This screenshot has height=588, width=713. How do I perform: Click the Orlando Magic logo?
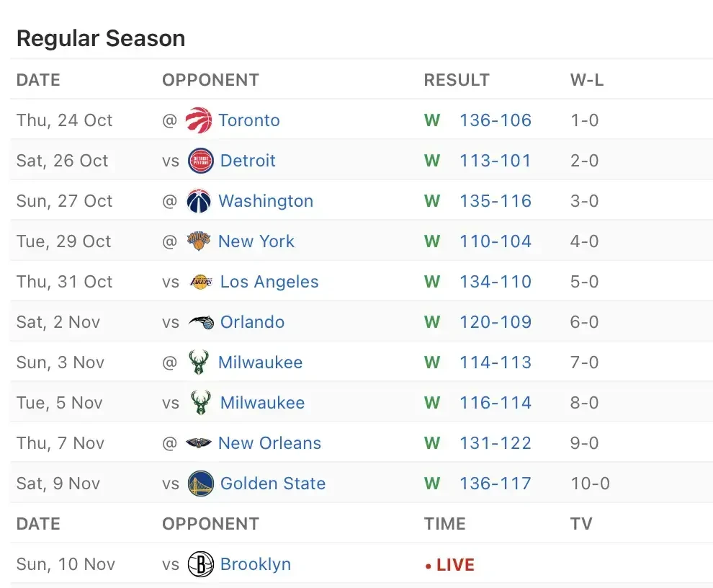point(200,322)
